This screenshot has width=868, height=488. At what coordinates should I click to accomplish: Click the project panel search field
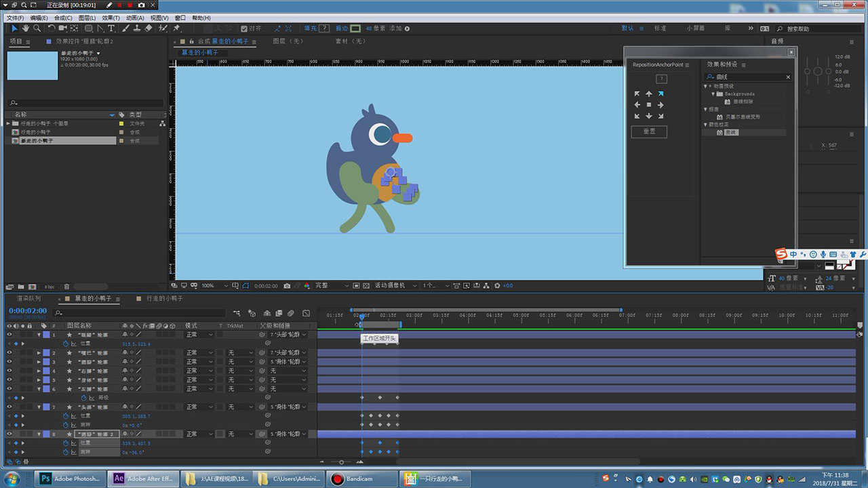[x=85, y=103]
